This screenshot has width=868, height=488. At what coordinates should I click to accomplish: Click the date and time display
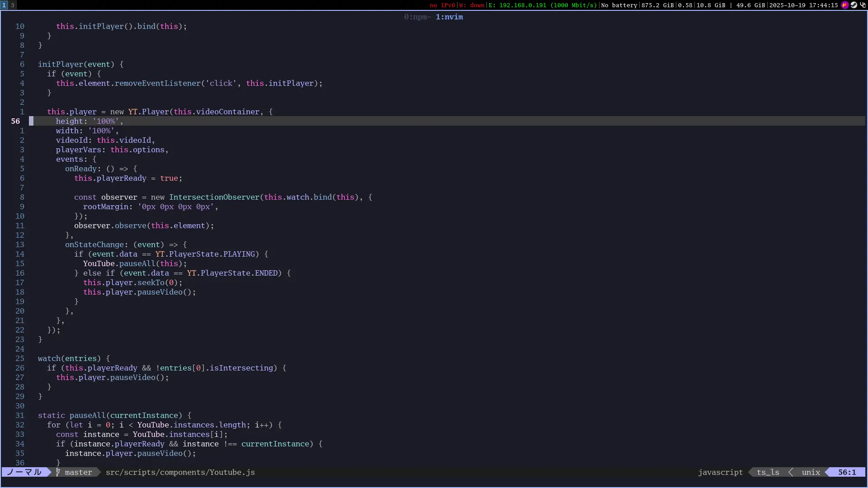803,5
